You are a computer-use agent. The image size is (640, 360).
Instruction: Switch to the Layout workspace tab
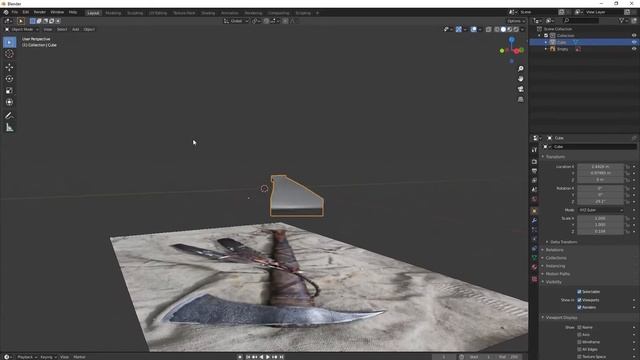[93, 13]
